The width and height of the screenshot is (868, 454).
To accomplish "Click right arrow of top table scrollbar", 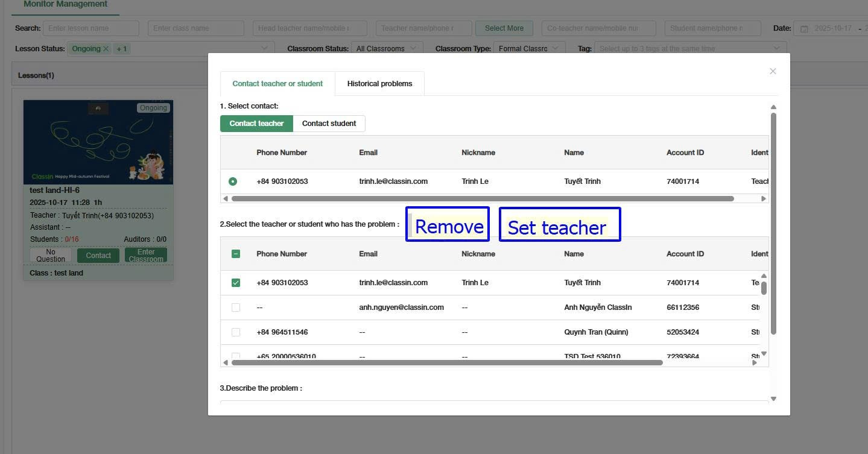I will [x=763, y=198].
